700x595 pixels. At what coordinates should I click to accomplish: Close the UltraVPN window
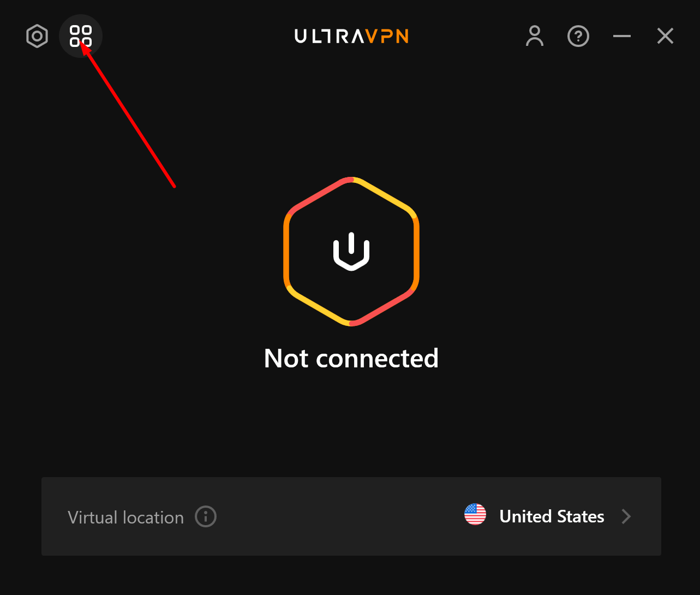point(666,36)
